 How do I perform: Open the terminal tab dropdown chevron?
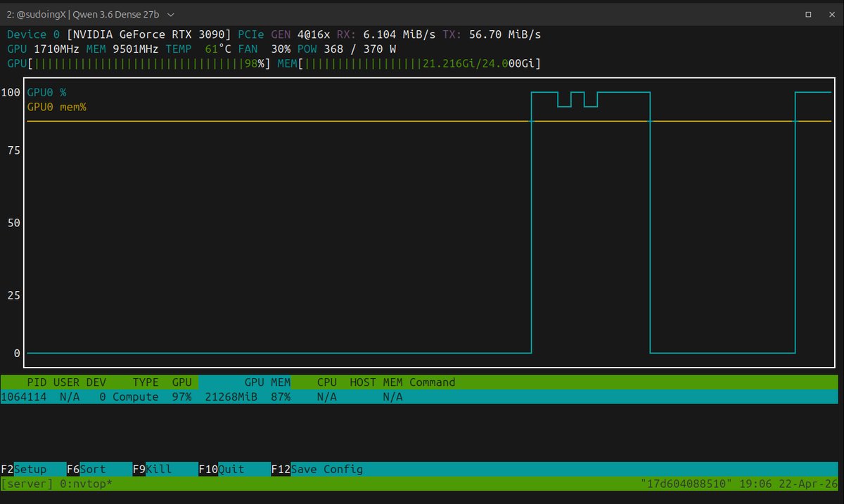(x=172, y=14)
